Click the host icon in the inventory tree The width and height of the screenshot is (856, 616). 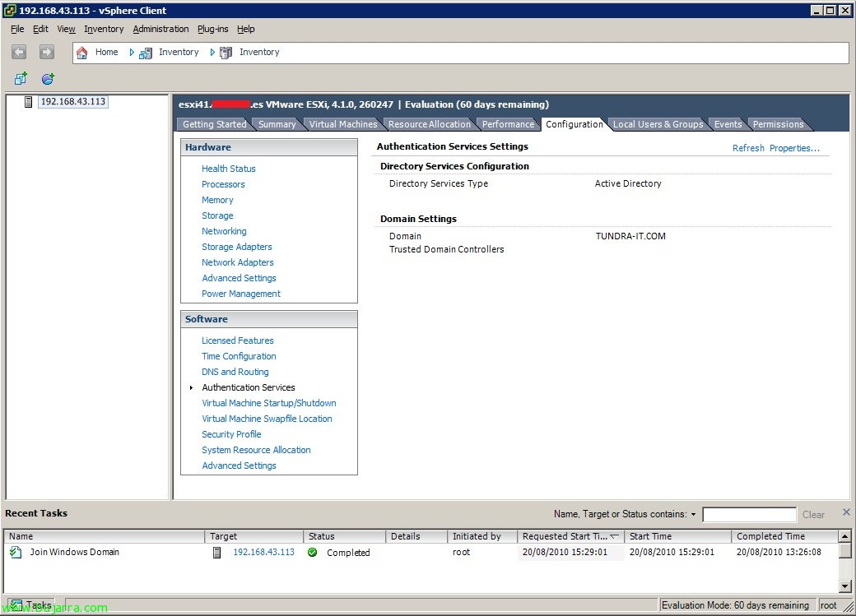click(x=28, y=101)
